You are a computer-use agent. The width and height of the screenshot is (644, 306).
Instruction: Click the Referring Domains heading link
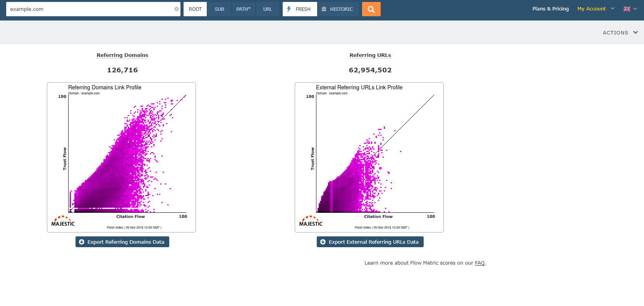pos(122,55)
